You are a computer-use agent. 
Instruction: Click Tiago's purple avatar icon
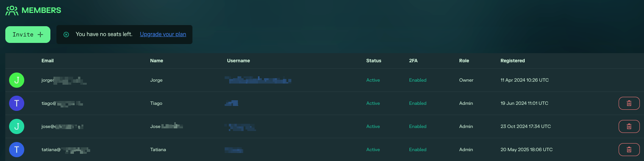click(x=17, y=103)
